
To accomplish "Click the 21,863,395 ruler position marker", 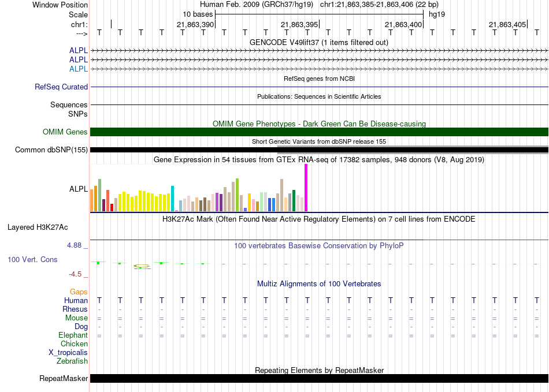I will coord(299,25).
